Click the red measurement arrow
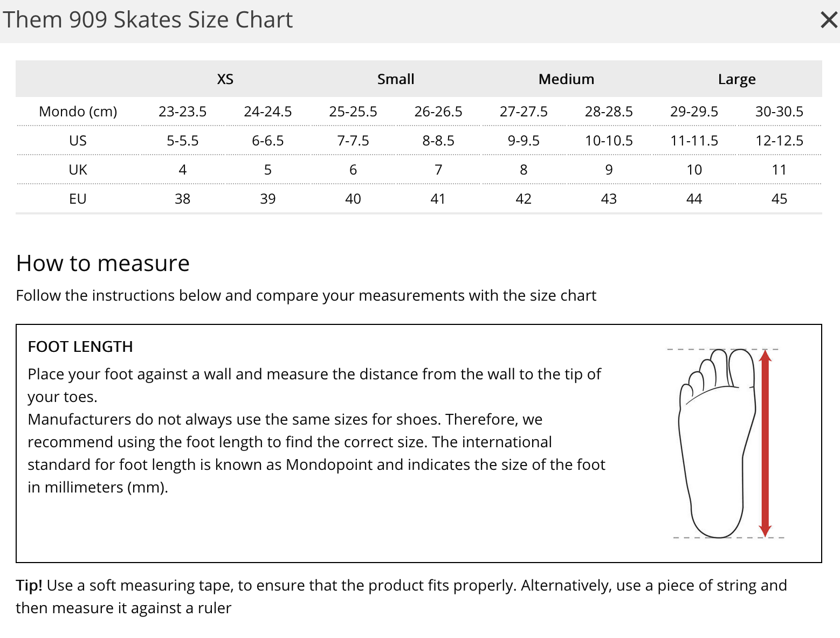 [765, 443]
